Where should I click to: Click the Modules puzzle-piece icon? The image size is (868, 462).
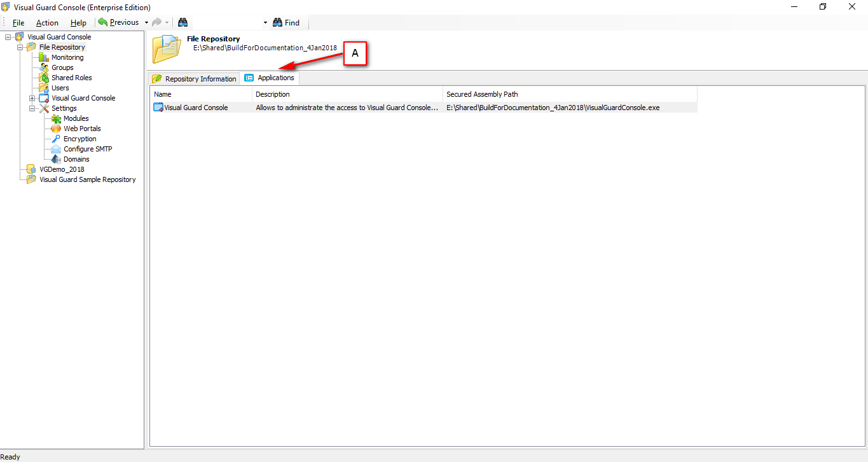pos(56,118)
